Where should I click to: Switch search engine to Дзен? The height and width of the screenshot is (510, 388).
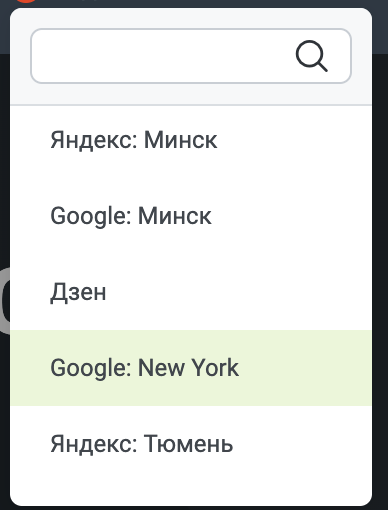coord(191,292)
